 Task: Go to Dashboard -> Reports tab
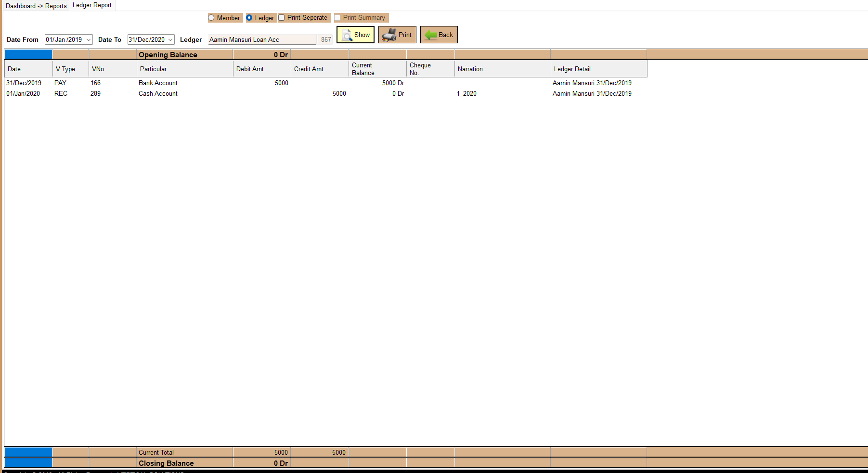tap(36, 6)
